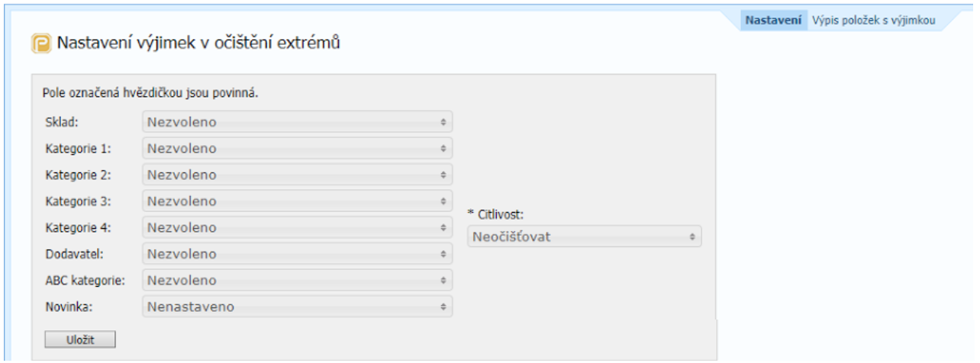Image resolution: width=980 pixels, height=363 pixels.
Task: Click the Nastavení výjimek v očištění extrémů heading
Action: [x=198, y=43]
